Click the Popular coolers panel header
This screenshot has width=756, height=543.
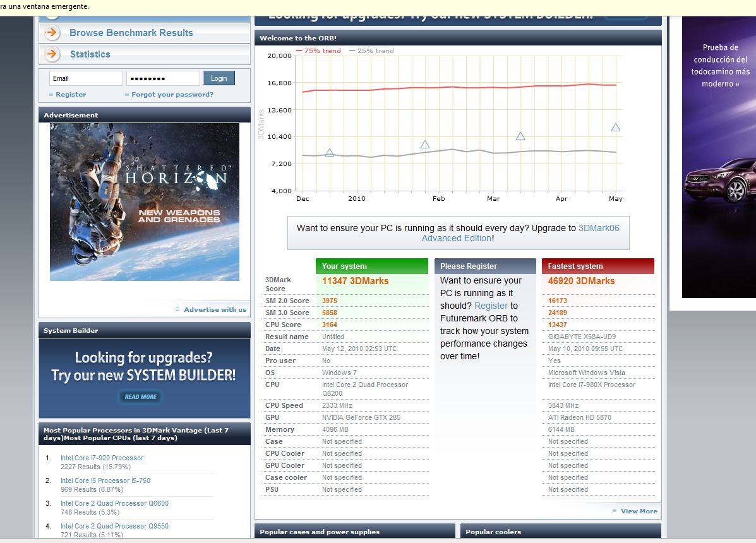point(561,532)
